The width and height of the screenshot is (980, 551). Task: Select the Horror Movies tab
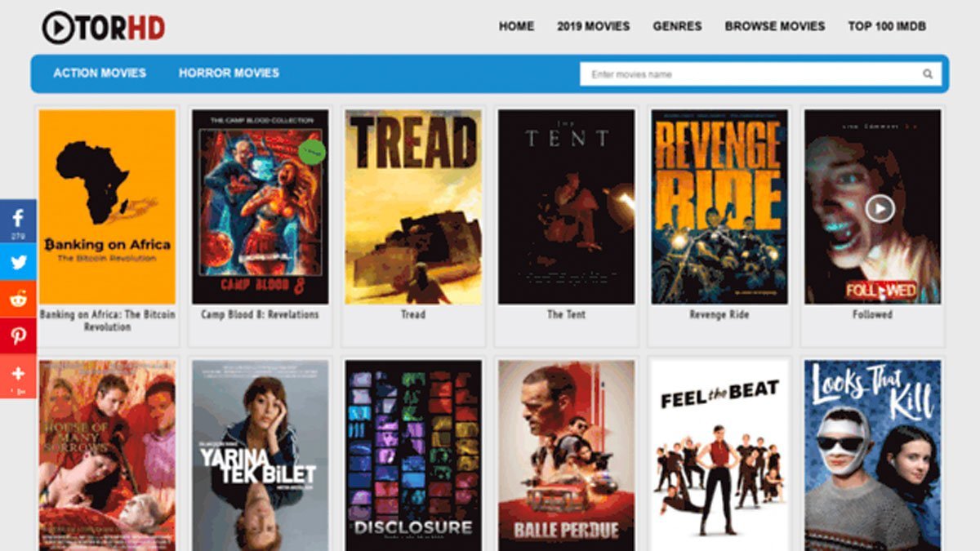[229, 73]
